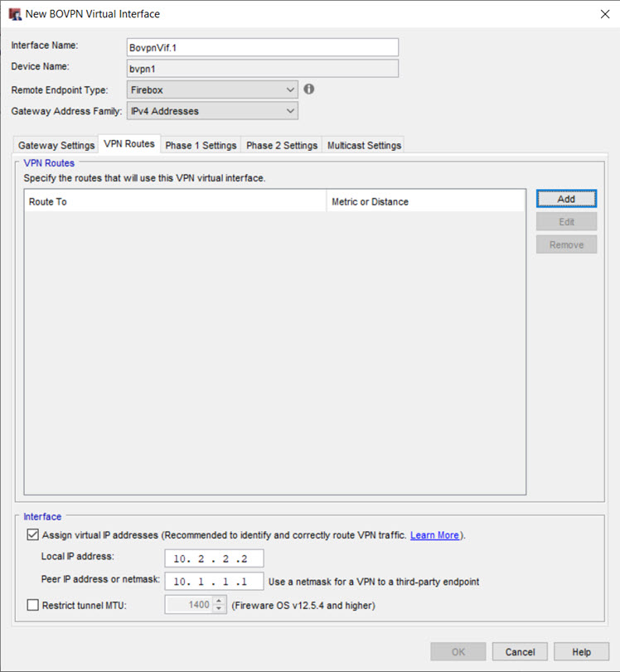Click the Local IP address field
The width and height of the screenshot is (620, 672).
(214, 558)
